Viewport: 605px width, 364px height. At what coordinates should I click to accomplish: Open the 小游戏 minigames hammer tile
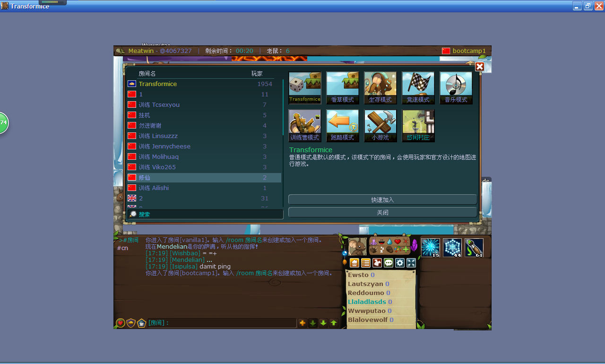(380, 126)
